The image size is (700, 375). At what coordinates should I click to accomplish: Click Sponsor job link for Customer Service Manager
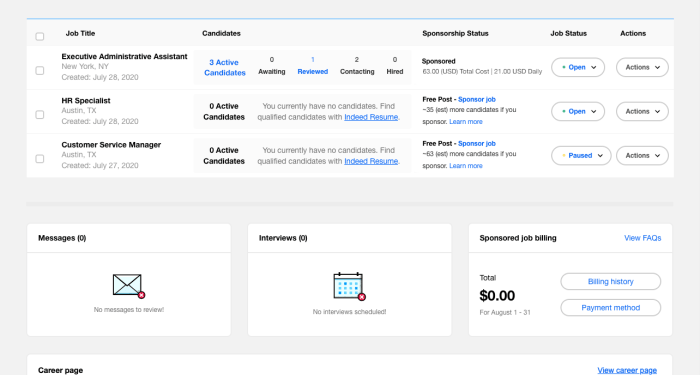point(477,144)
